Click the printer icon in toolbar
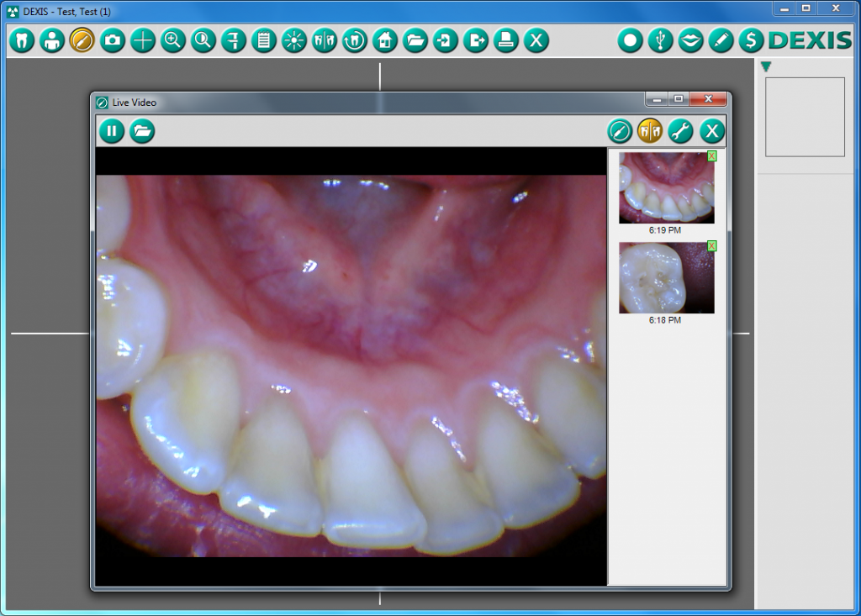 coord(506,40)
